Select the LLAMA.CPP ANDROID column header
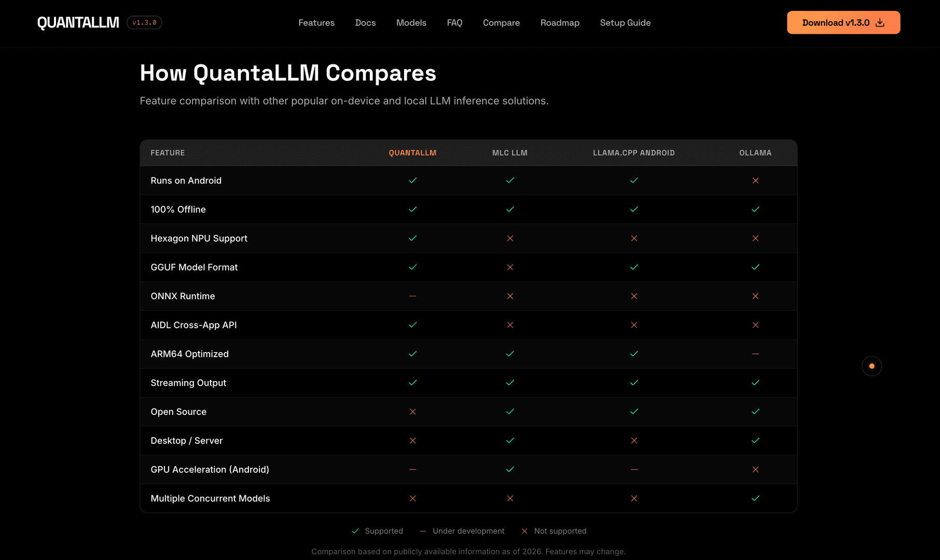The image size is (940, 560). tap(634, 153)
